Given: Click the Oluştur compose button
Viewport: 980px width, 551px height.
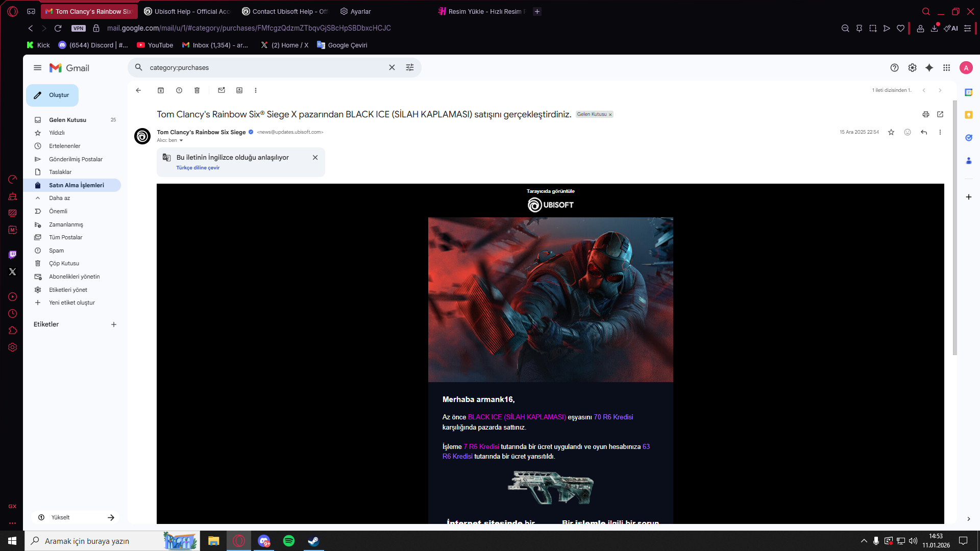Looking at the screenshot, I should pyautogui.click(x=52, y=95).
